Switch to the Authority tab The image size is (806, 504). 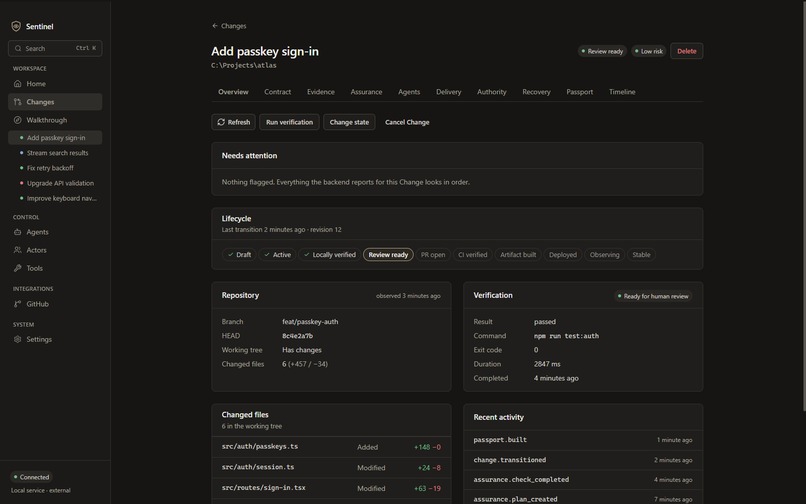(x=491, y=92)
